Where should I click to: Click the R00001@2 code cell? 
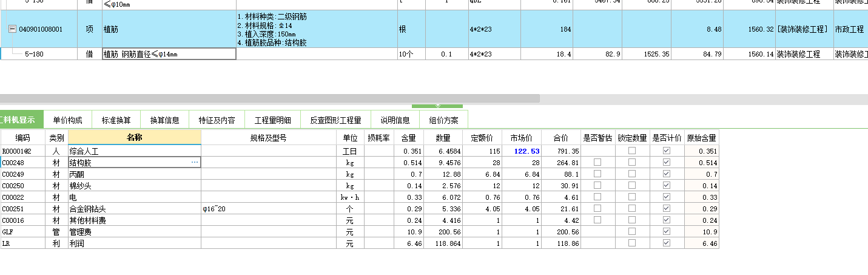(x=22, y=151)
